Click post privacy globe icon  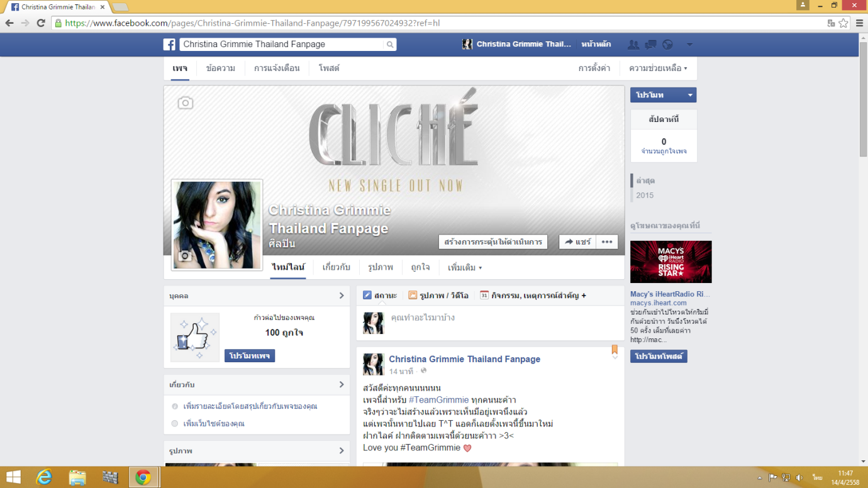[x=423, y=371]
